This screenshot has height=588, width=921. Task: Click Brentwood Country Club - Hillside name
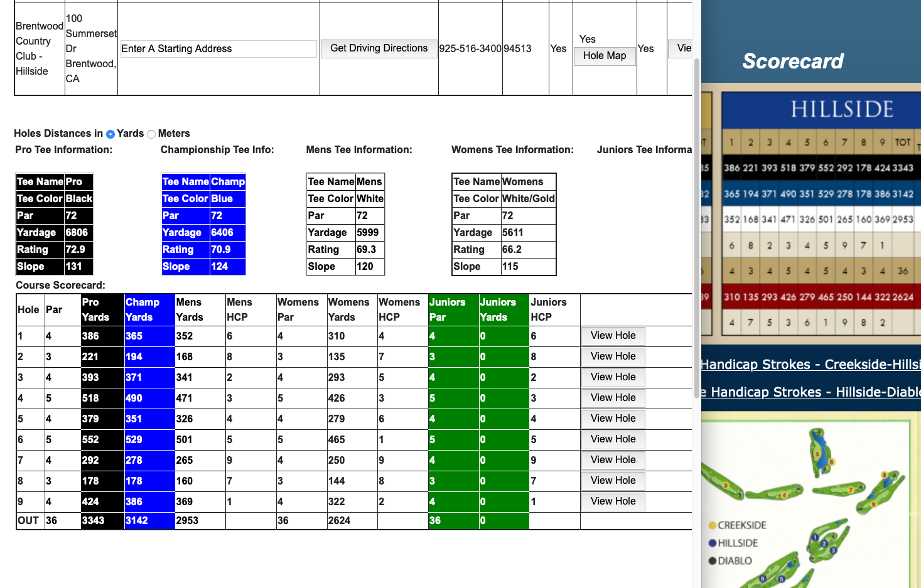pyautogui.click(x=39, y=49)
